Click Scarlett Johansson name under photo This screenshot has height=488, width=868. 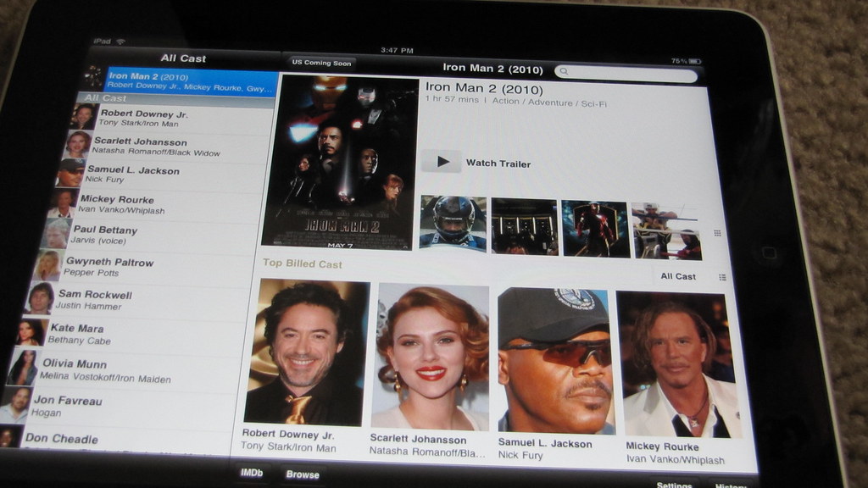click(x=418, y=440)
